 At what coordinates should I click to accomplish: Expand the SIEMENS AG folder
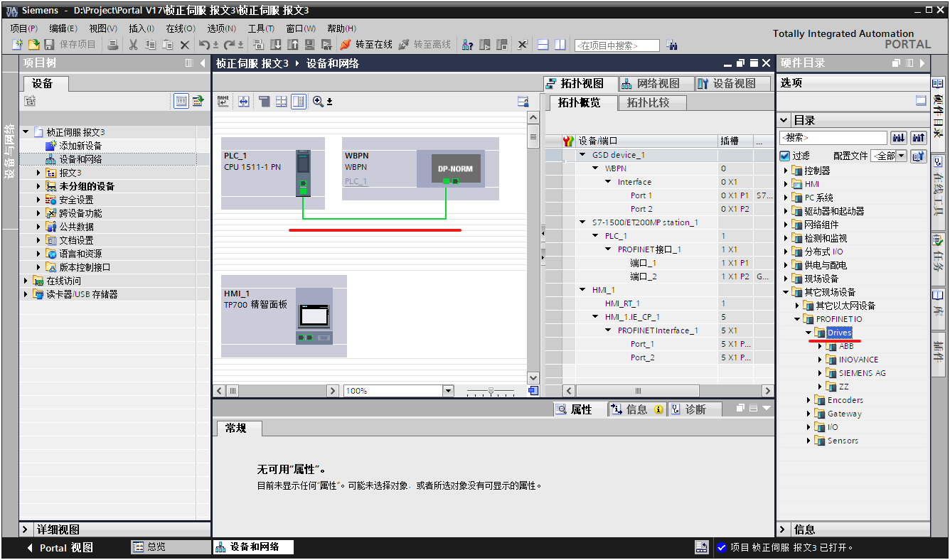820,373
